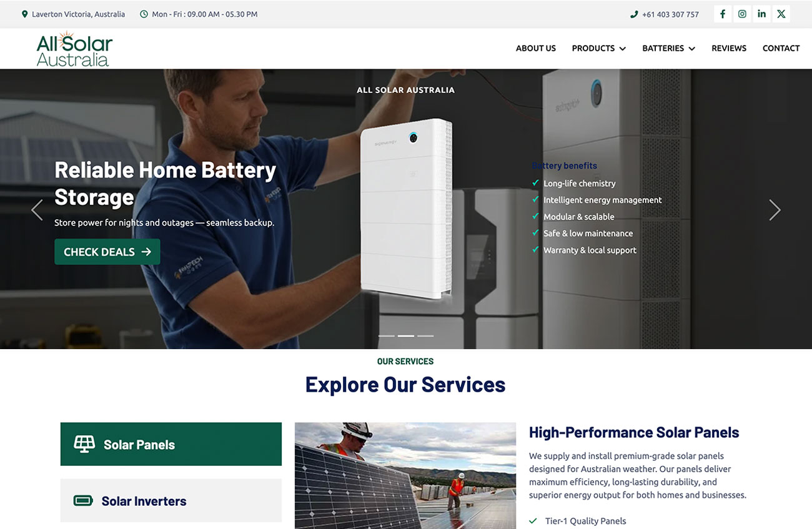This screenshot has height=529, width=812.
Task: Expand the Products dropdown menu
Action: click(x=598, y=48)
